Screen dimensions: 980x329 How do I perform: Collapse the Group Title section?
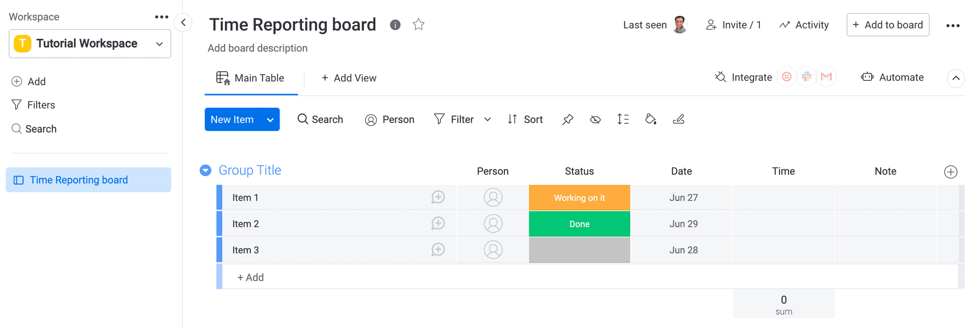pos(205,170)
